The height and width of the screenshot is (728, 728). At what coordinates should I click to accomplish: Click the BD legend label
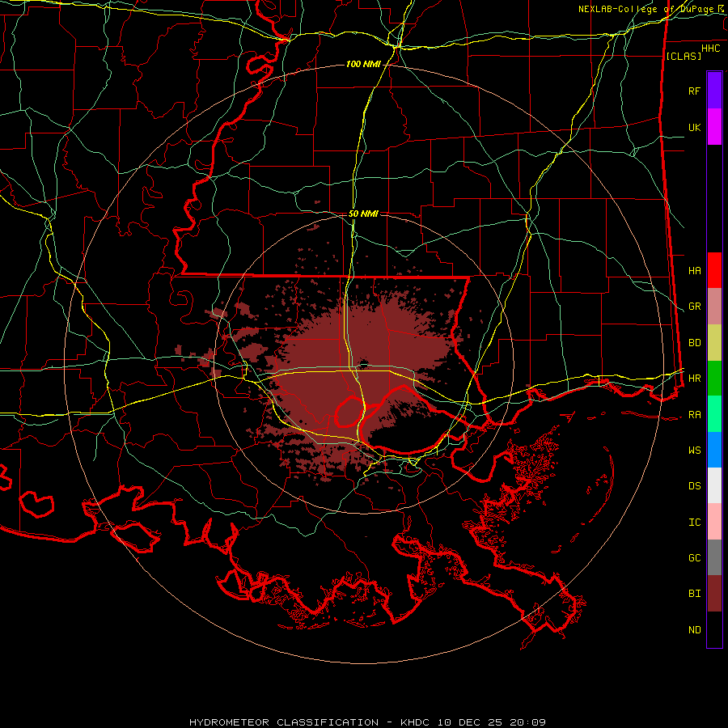pyautogui.click(x=694, y=343)
